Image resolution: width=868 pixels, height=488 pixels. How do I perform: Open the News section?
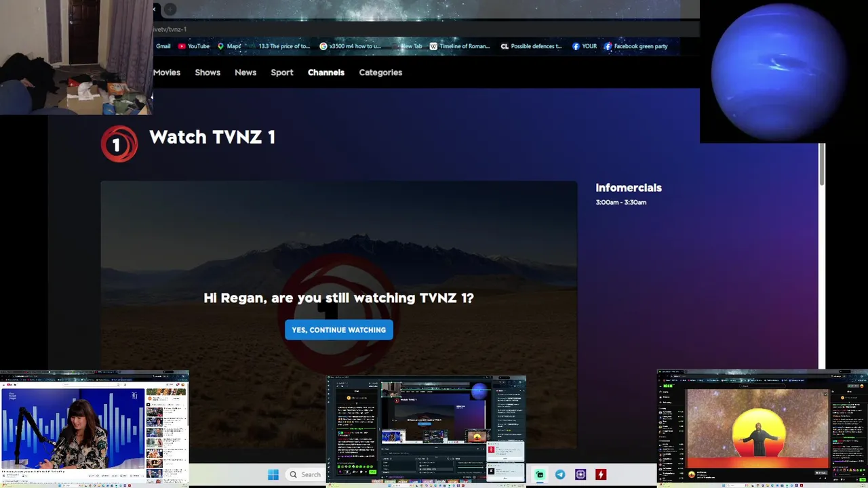(x=245, y=73)
